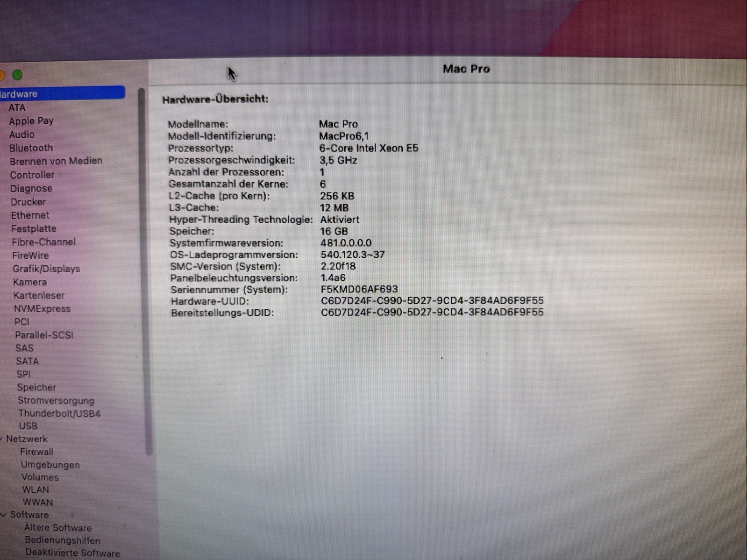The height and width of the screenshot is (560, 747).
Task: Select Apple Pay in sidebar
Action: tap(31, 121)
